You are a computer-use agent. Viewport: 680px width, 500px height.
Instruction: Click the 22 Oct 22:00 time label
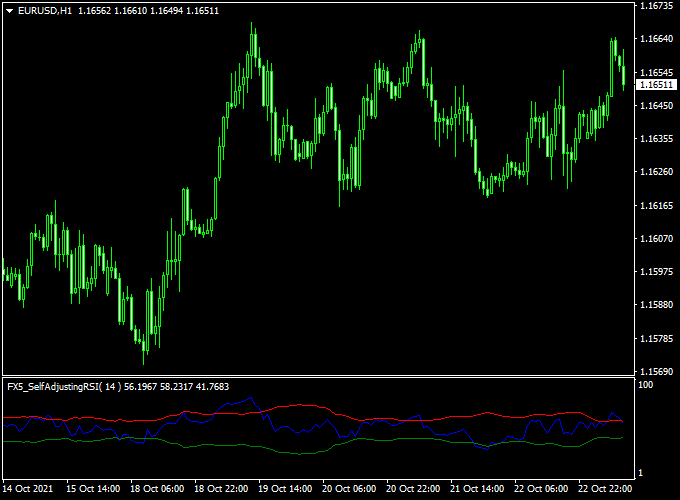click(x=605, y=489)
